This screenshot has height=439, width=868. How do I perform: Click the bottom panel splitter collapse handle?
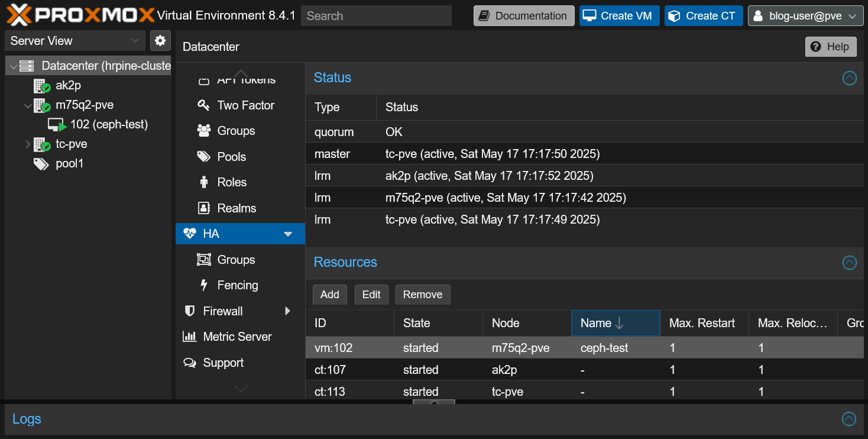coord(433,402)
